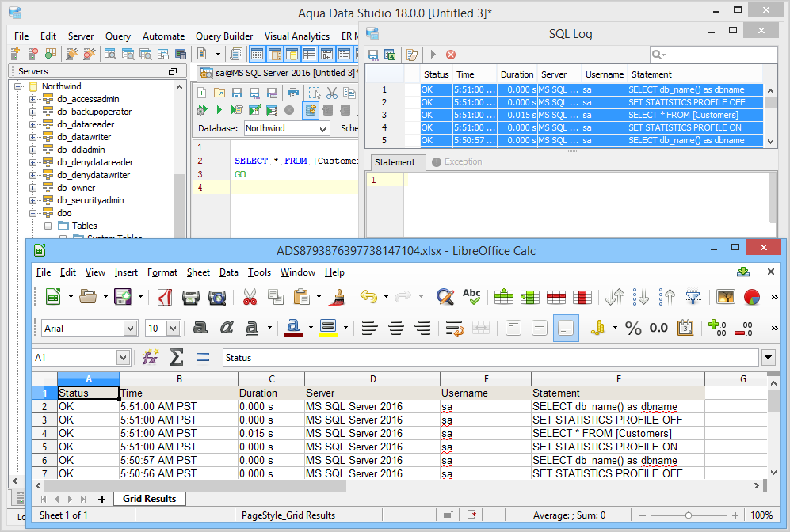Click the Export to Excel icon in SQL Log
This screenshot has width=790, height=532.
pyautogui.click(x=390, y=55)
